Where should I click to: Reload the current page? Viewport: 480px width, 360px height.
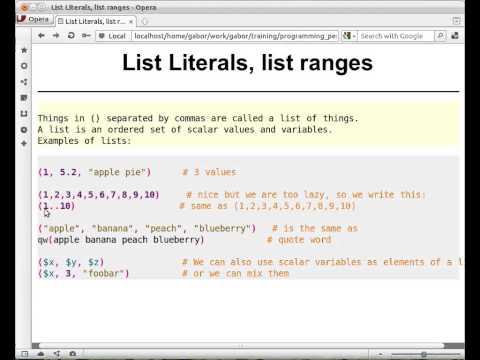click(x=71, y=36)
